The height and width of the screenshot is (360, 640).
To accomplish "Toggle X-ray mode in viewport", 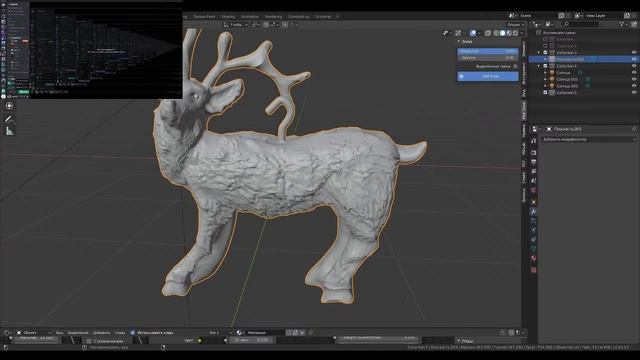I will pyautogui.click(x=488, y=33).
